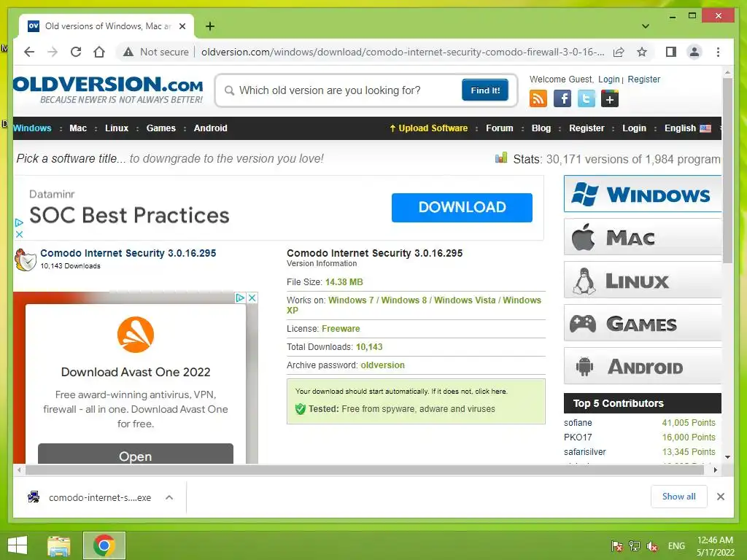This screenshot has height=560, width=747.
Task: Click the Find It! search button
Action: pos(485,90)
